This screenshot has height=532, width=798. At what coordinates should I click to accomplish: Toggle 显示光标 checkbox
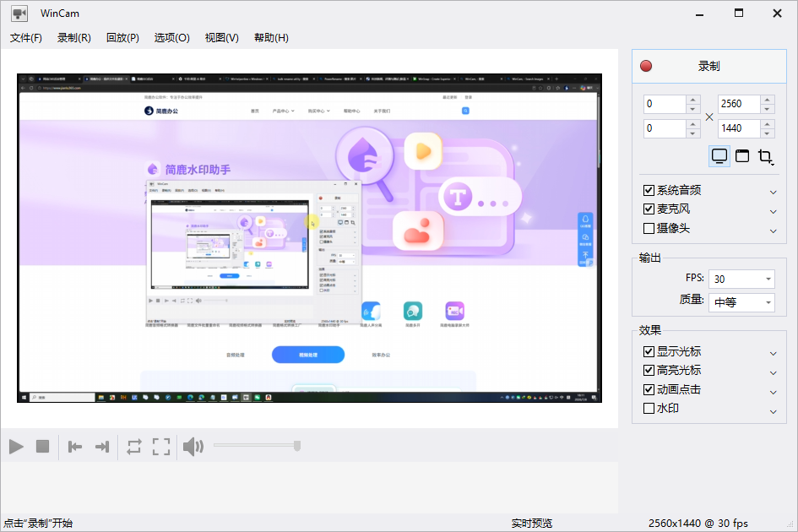coord(649,352)
